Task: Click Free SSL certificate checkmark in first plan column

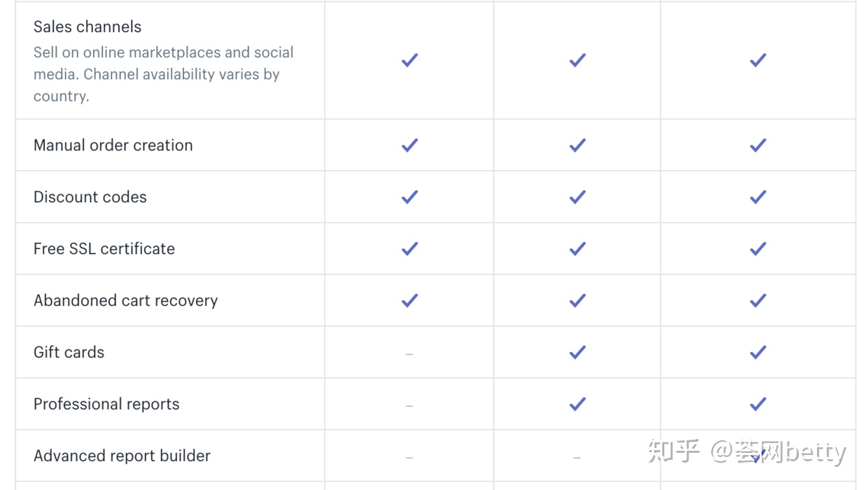Action: pos(409,248)
